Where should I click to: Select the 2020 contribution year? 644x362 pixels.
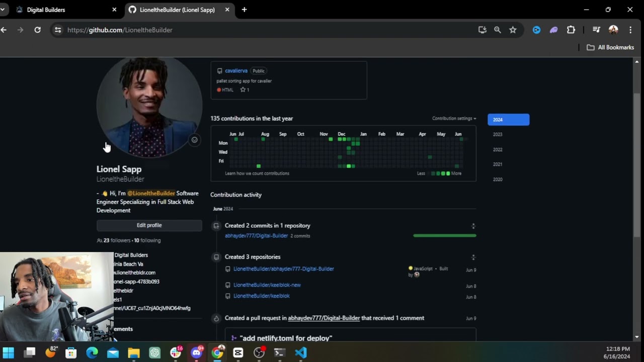click(x=498, y=179)
